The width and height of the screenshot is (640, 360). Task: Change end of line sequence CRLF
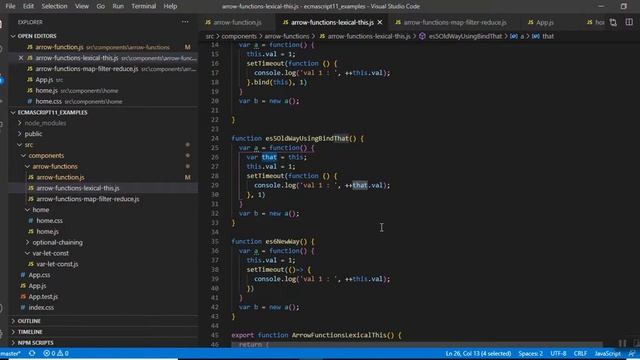pos(580,353)
